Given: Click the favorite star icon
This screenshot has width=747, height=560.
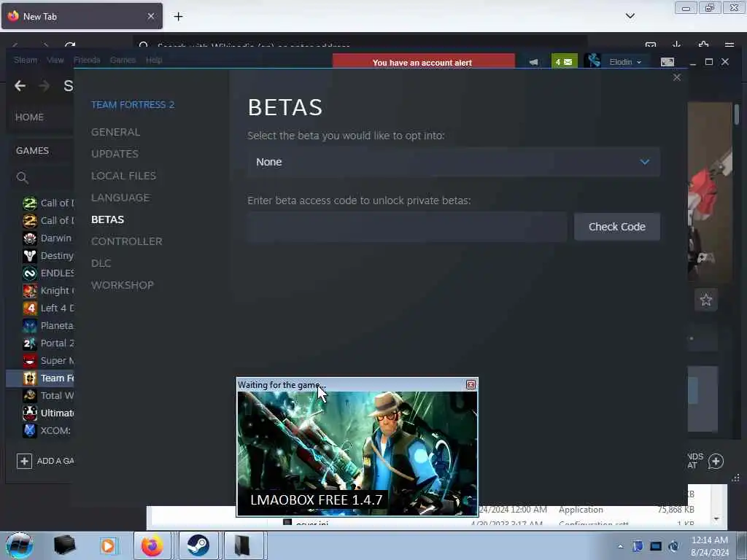Looking at the screenshot, I should 706,300.
